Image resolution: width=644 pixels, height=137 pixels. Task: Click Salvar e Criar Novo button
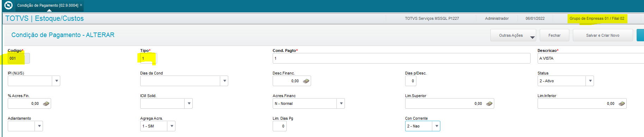click(x=603, y=35)
